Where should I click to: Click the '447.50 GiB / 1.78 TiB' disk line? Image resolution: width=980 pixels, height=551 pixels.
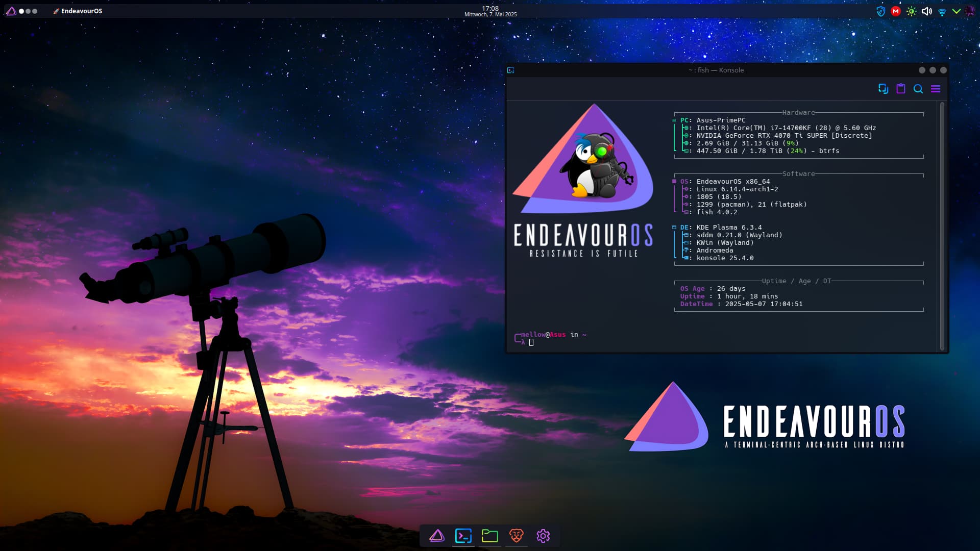point(768,151)
